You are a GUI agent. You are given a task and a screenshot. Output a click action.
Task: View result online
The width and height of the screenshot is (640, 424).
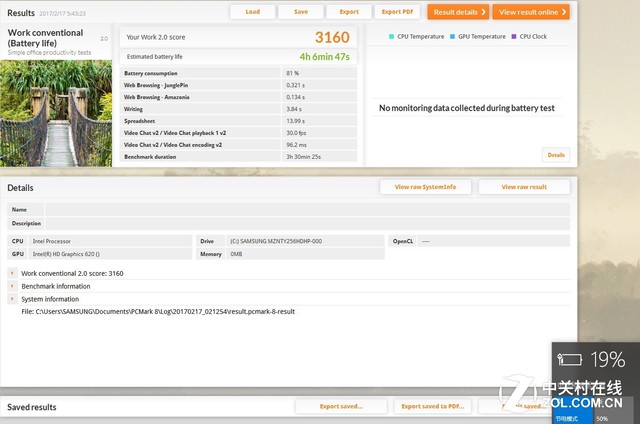[x=531, y=12]
